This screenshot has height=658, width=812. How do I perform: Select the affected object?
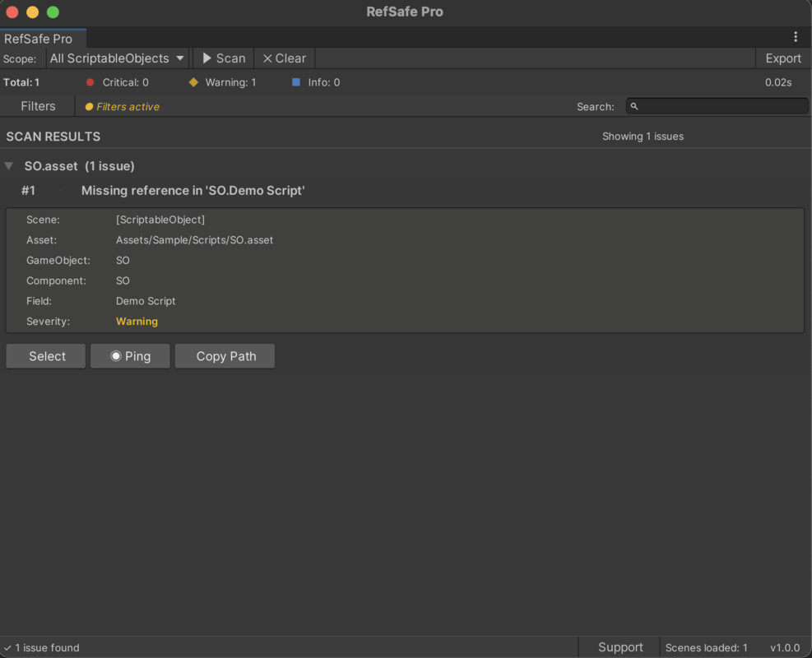click(46, 356)
